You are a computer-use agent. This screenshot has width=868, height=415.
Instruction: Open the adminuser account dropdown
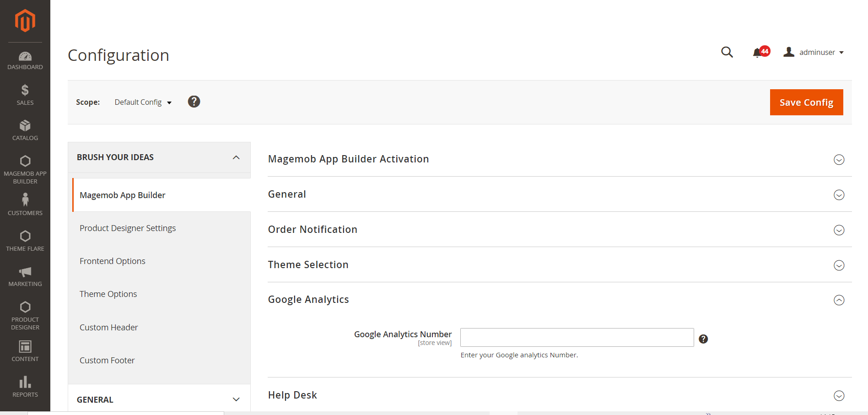coord(814,52)
